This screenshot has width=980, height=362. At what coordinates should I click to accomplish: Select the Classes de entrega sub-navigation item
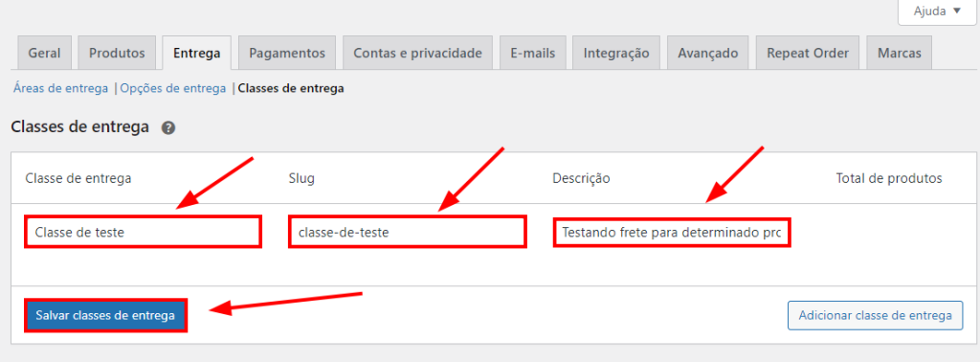[291, 89]
